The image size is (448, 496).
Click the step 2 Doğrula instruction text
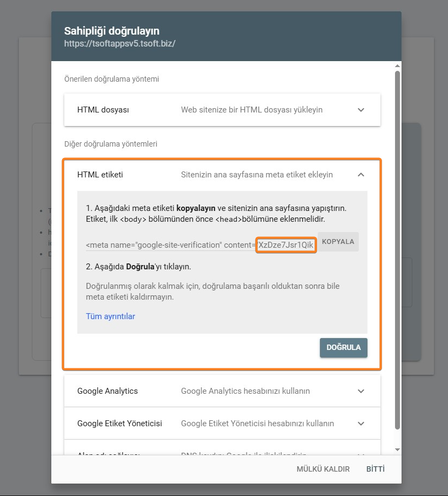click(151, 266)
